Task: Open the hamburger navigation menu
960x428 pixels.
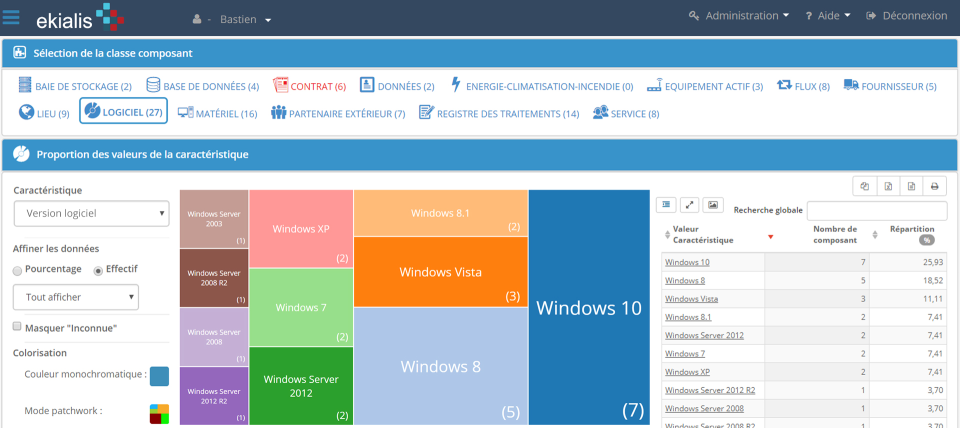Action: (x=11, y=17)
